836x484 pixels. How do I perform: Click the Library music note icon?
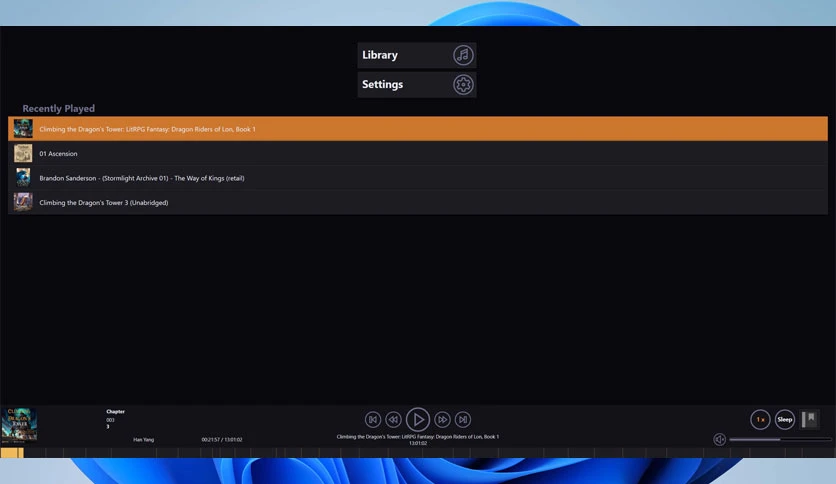click(463, 55)
